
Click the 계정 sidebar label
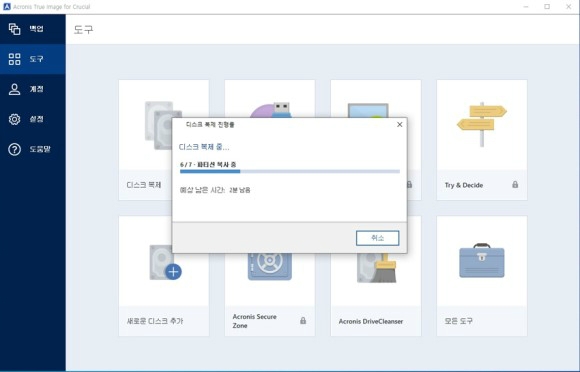(37, 89)
